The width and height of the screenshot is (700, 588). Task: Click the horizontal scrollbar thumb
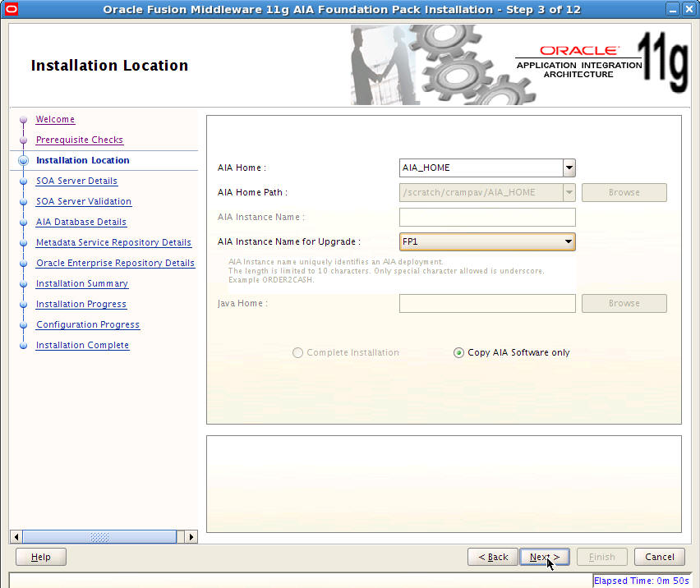99,537
